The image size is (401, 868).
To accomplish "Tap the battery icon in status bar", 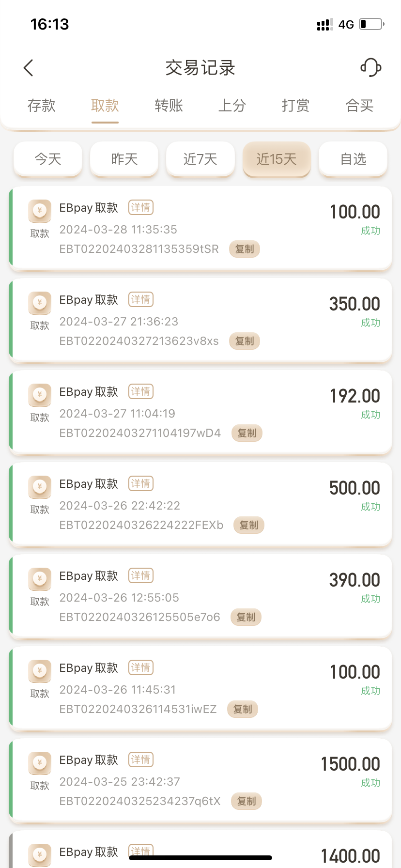I will click(x=372, y=24).
